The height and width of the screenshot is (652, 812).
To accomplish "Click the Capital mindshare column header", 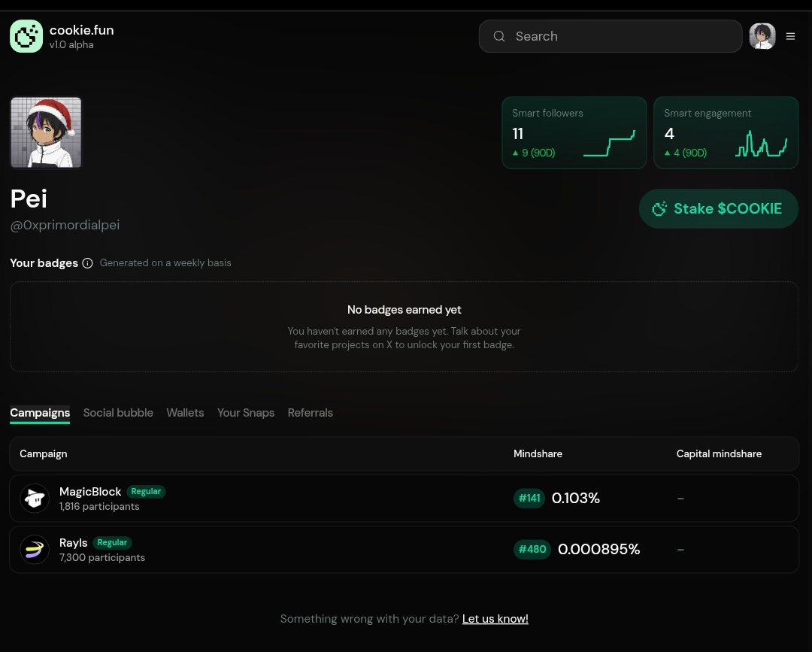I will click(x=719, y=453).
